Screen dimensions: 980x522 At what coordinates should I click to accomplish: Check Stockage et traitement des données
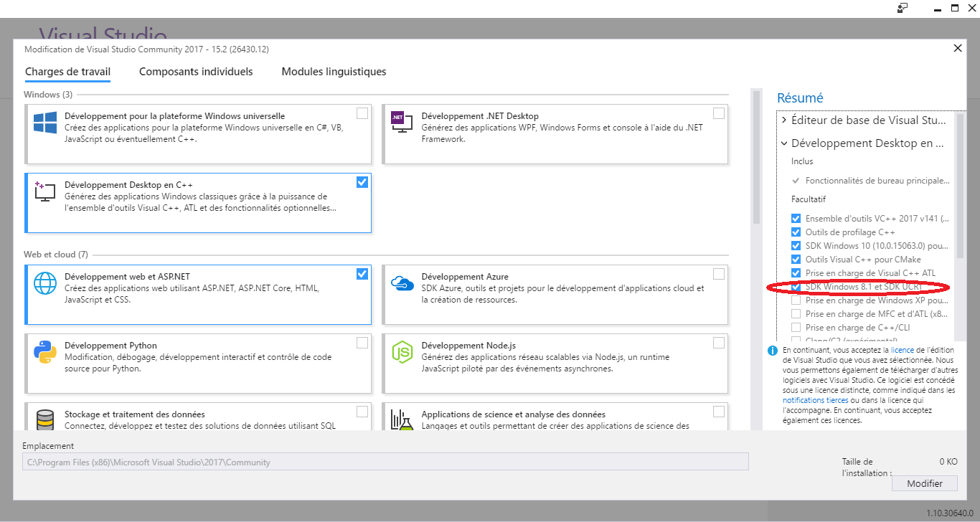362,412
